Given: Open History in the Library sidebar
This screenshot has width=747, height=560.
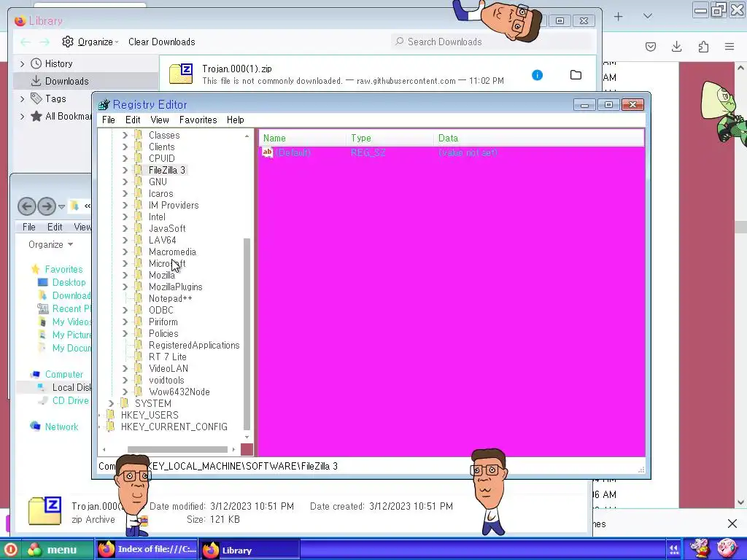Looking at the screenshot, I should [x=58, y=64].
